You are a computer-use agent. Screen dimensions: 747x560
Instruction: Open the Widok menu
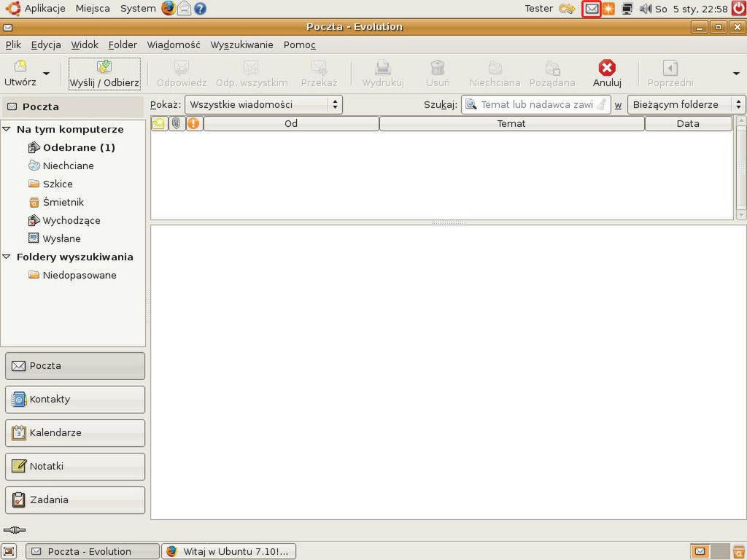click(85, 44)
